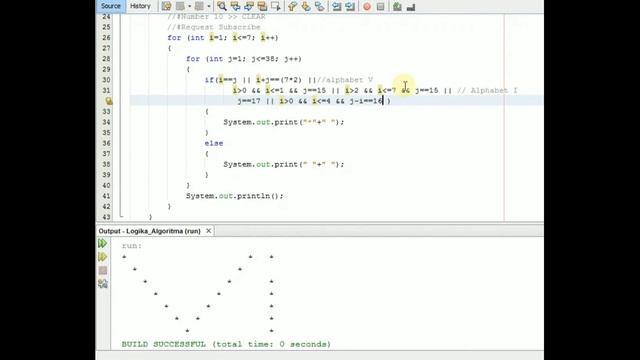
Task: Click Next Bookmark icon
Action: pos(306,6)
